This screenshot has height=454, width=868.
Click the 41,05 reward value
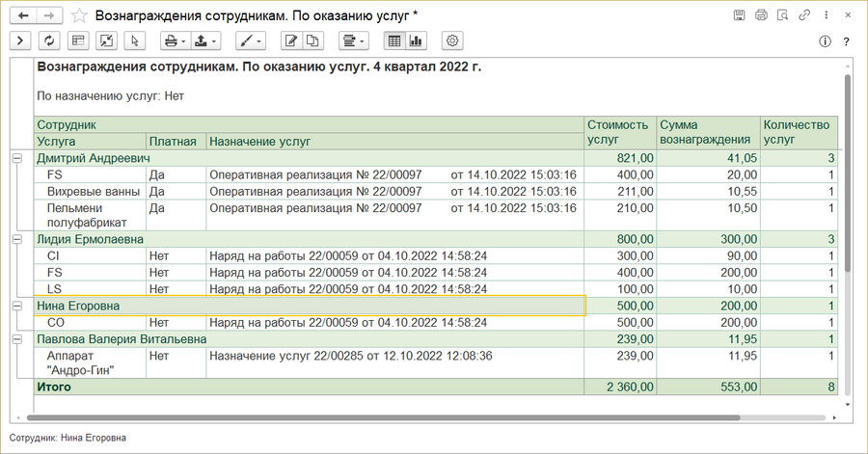click(x=742, y=158)
